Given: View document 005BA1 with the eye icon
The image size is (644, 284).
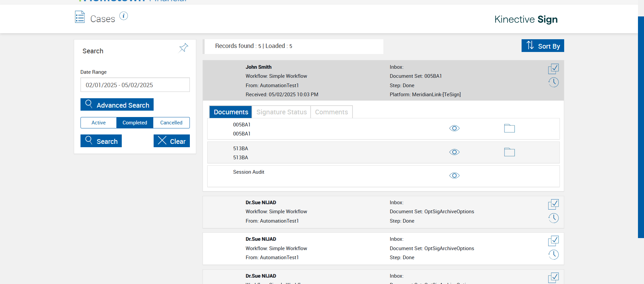Looking at the screenshot, I should 454,128.
